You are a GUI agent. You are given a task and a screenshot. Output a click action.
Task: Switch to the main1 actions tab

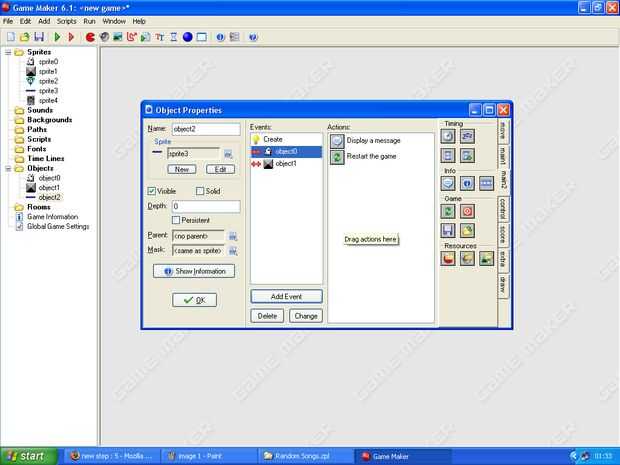coord(503,156)
